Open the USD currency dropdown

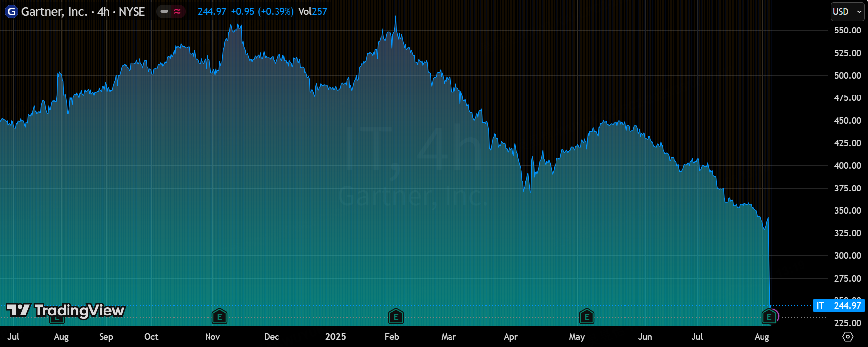pos(847,12)
